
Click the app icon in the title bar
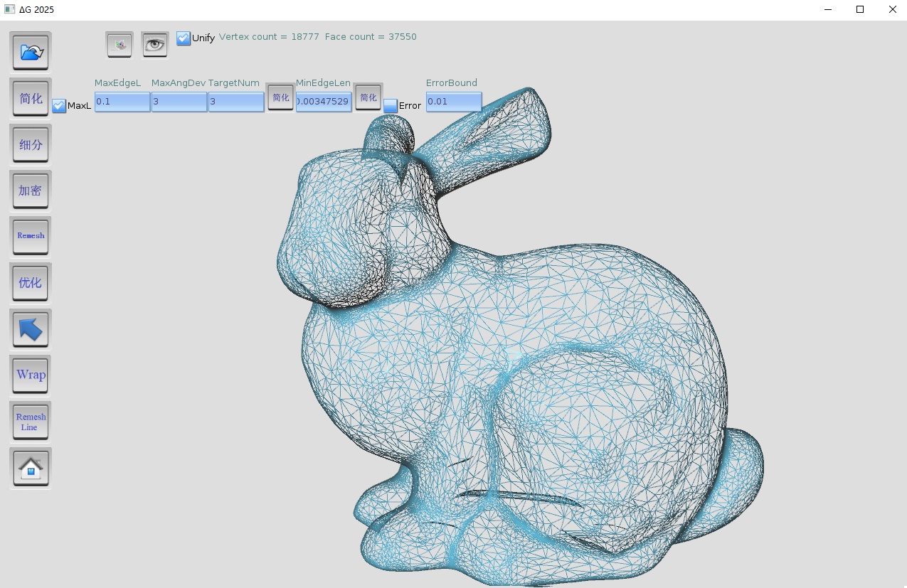tap(9, 9)
